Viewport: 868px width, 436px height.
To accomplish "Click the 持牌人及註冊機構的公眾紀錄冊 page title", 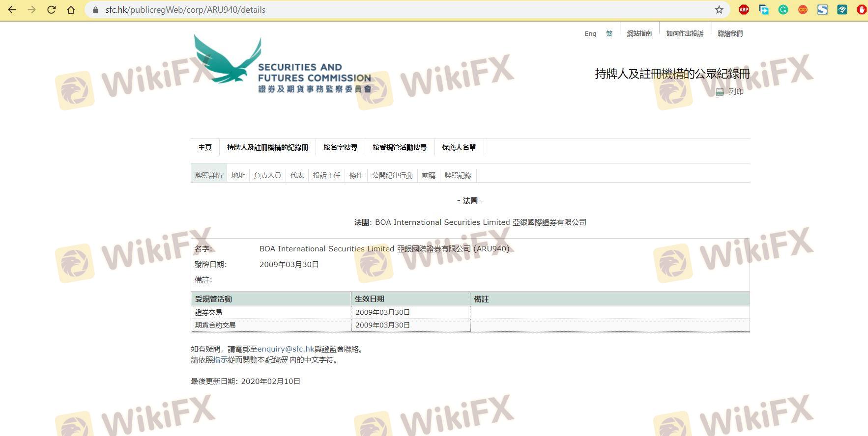I will pyautogui.click(x=672, y=74).
